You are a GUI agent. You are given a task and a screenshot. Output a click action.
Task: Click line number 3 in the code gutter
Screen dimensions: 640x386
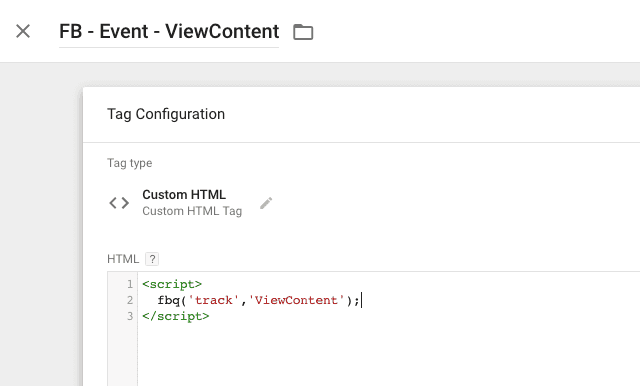(130, 316)
